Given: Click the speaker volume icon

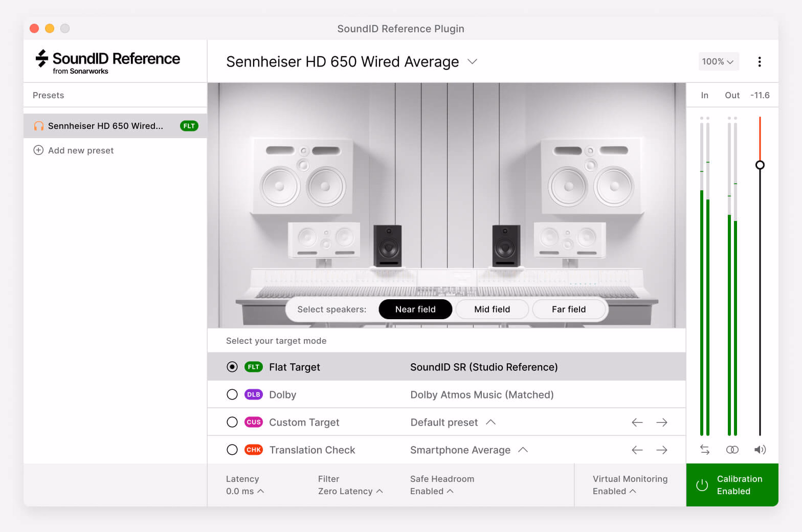Looking at the screenshot, I should (x=760, y=450).
